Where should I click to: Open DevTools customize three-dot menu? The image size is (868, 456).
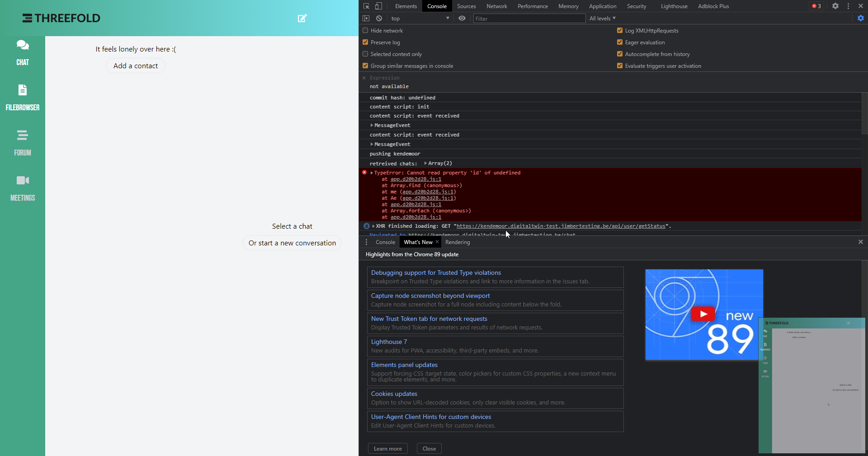click(x=848, y=6)
